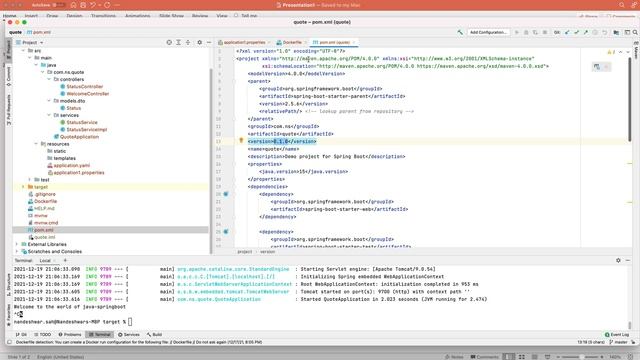Open Project Structure from toolbar

pyautogui.click(x=616, y=32)
